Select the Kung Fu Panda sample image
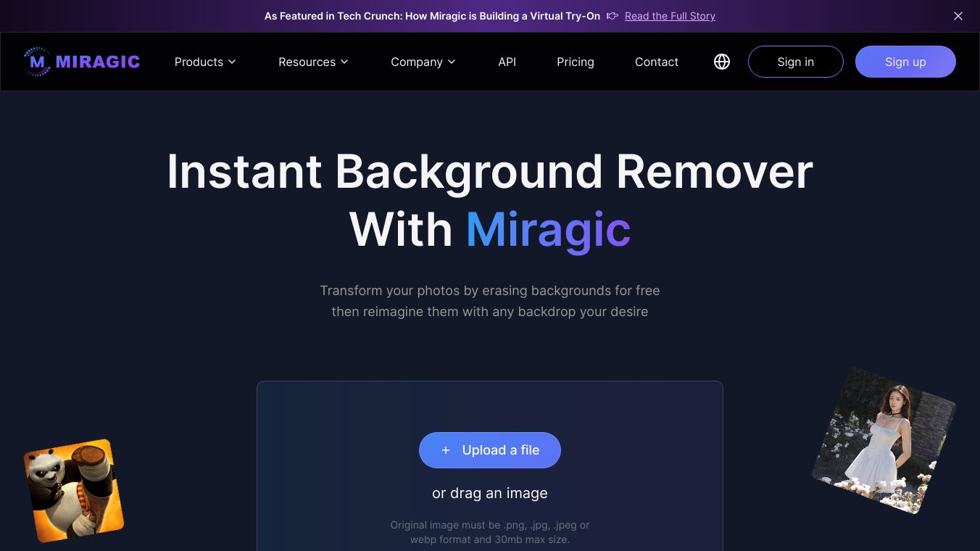The height and width of the screenshot is (551, 980). point(74,491)
